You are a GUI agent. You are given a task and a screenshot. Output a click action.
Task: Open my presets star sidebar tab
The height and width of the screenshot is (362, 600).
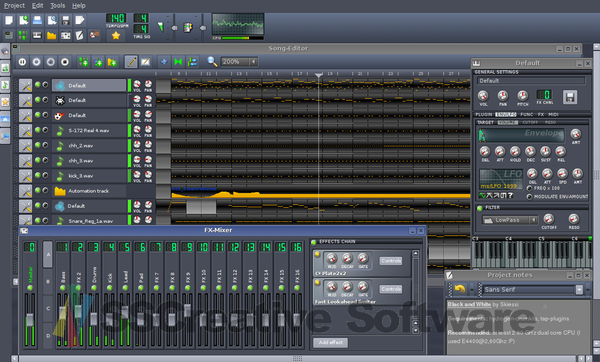coord(5,102)
